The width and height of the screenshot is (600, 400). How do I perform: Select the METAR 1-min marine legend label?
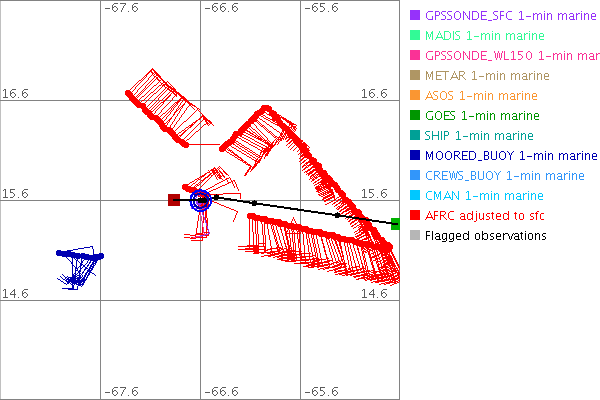tap(486, 76)
